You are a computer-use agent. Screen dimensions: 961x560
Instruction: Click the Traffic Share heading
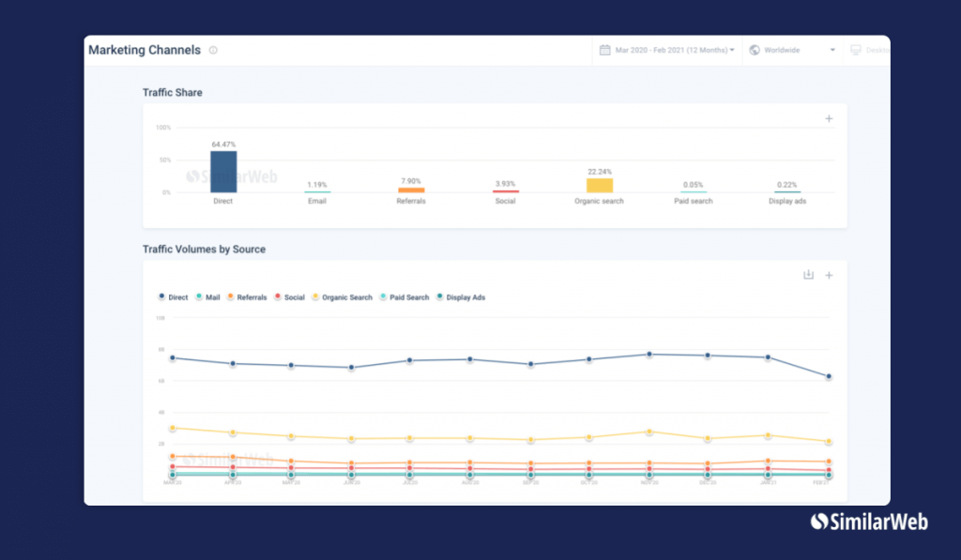[173, 93]
